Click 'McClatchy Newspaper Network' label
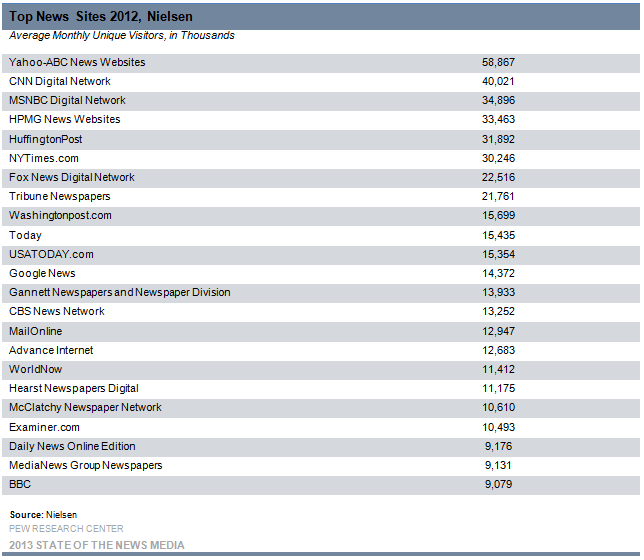644x560 pixels. tap(85, 408)
